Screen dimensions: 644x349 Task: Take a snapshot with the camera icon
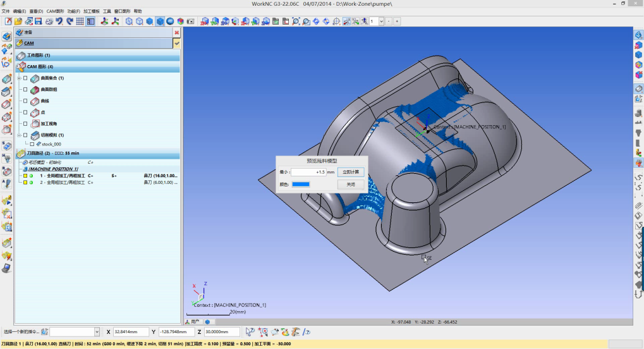191,21
